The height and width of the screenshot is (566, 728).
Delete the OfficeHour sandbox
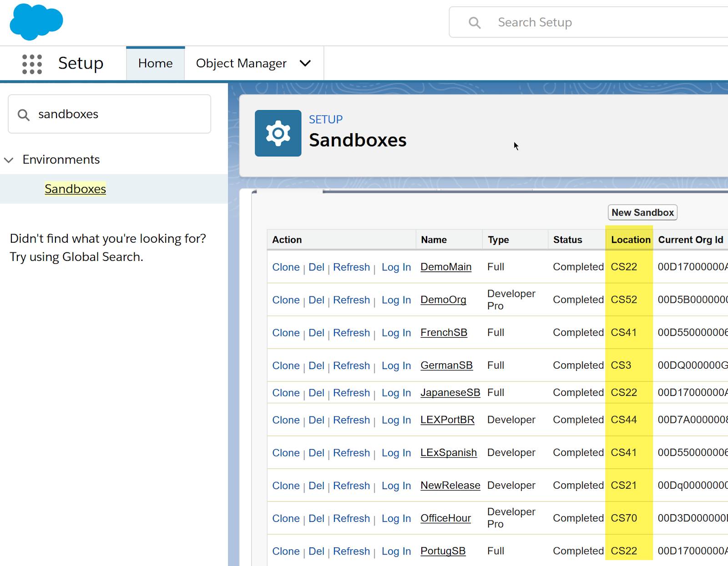pyautogui.click(x=317, y=518)
